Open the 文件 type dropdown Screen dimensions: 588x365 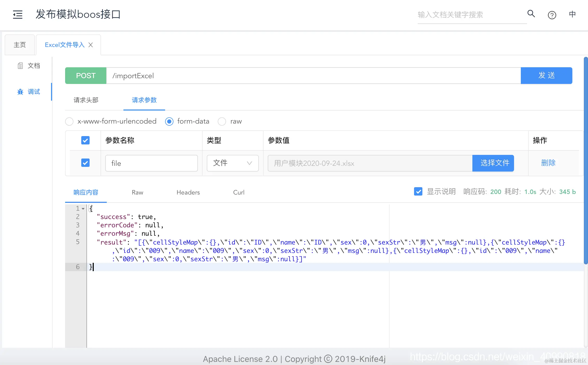click(233, 163)
